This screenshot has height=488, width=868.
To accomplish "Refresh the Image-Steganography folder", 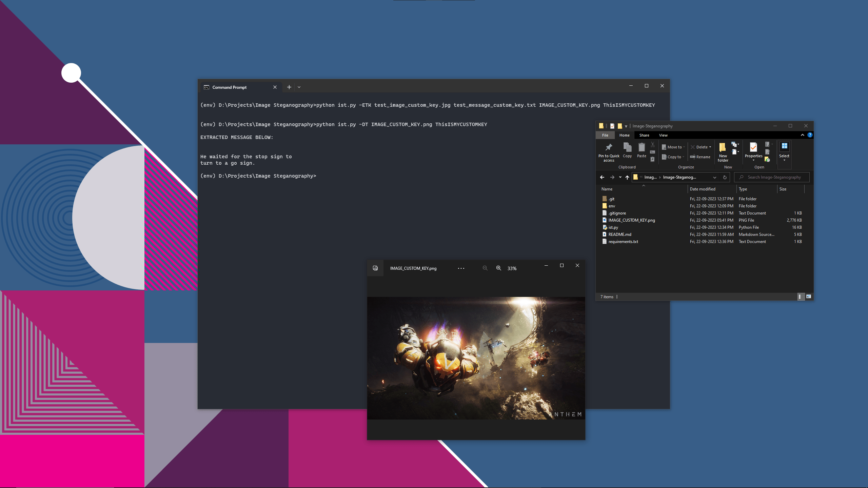I will pos(725,177).
